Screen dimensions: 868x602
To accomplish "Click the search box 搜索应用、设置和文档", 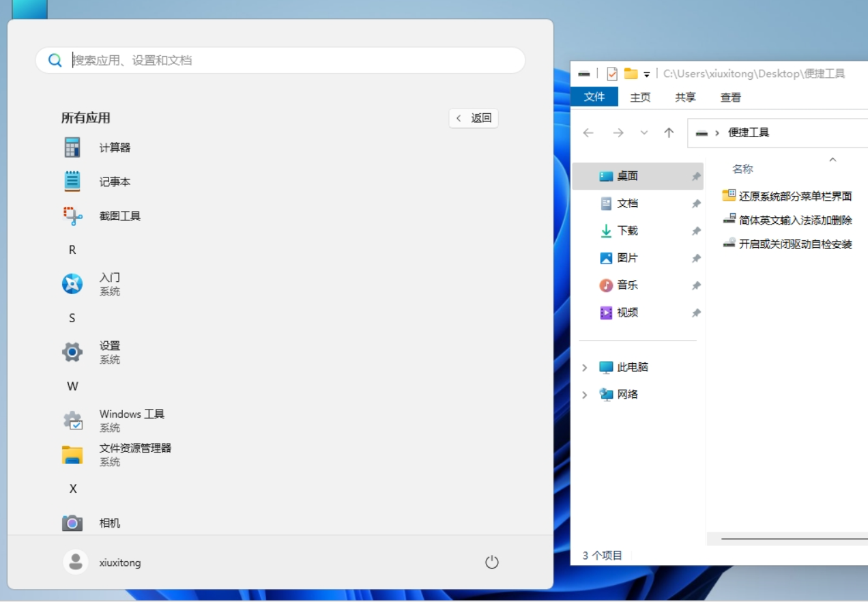I will pyautogui.click(x=280, y=60).
